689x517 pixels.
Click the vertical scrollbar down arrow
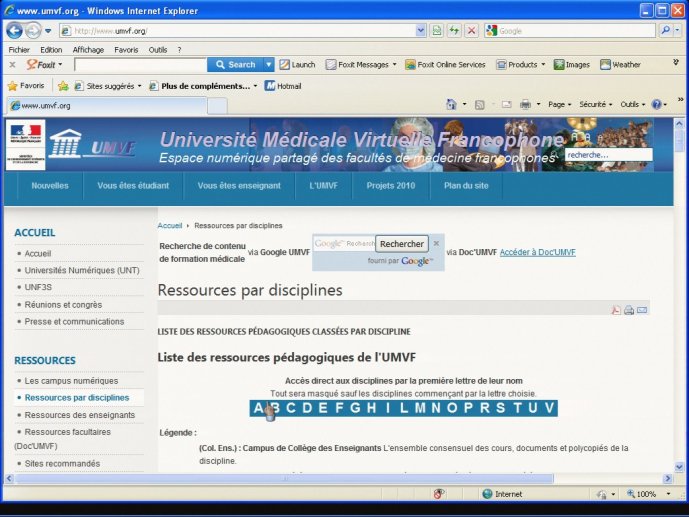point(679,467)
